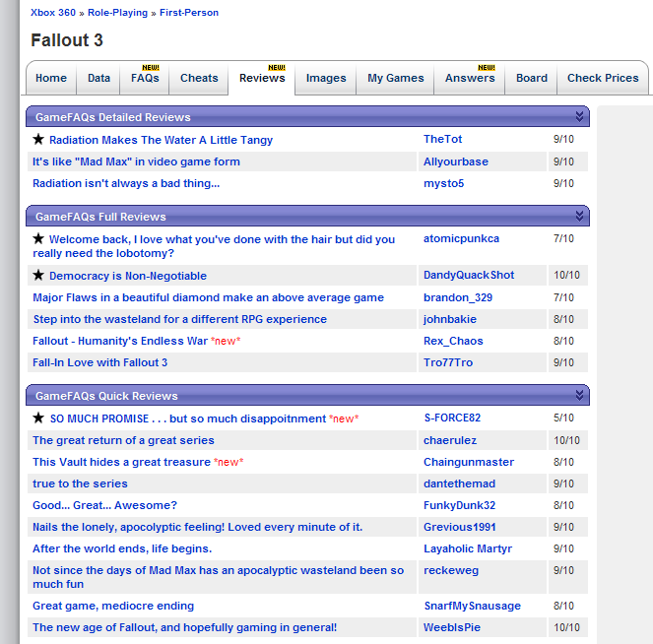Open the FAQs tab
Image resolution: width=653 pixels, height=644 pixels.
click(145, 78)
